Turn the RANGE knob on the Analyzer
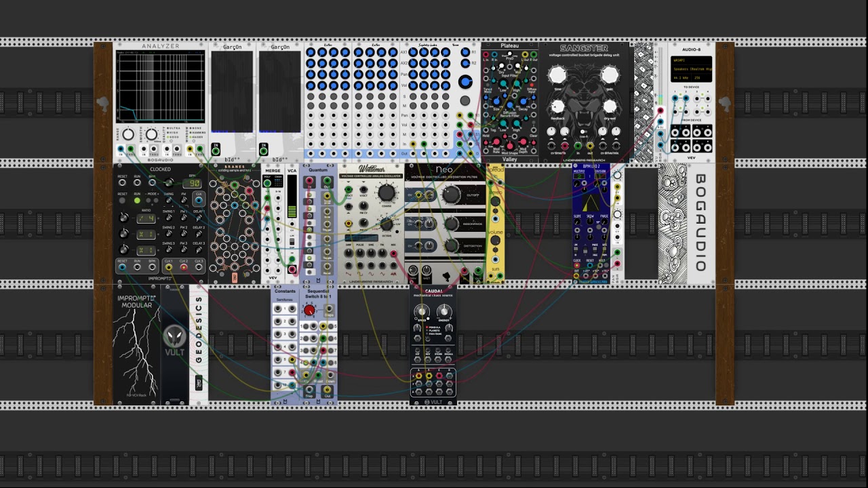This screenshot has width=868, height=488. [128, 134]
